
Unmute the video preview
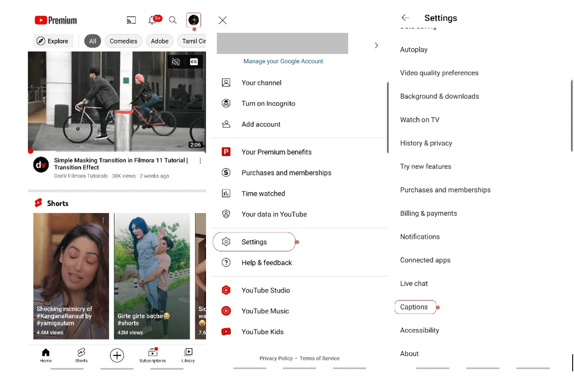pos(176,62)
